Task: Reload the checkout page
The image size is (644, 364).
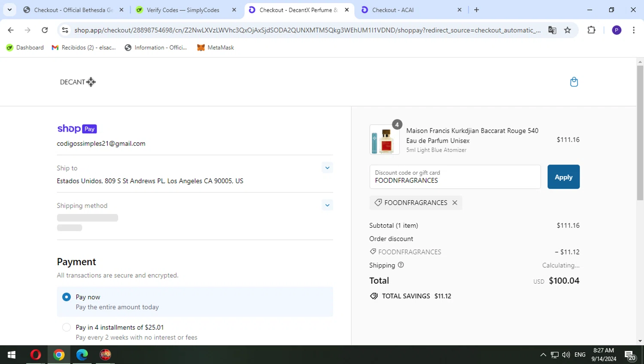Action: click(45, 30)
